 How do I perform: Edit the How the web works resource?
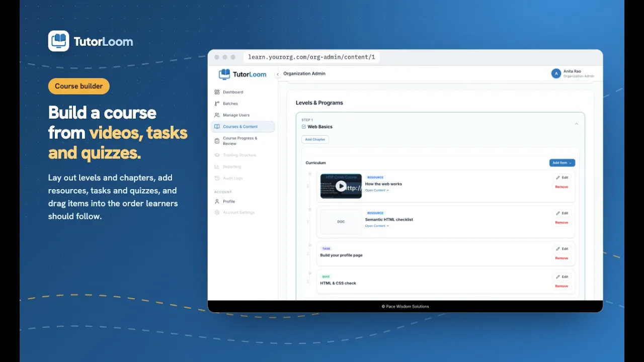click(562, 178)
